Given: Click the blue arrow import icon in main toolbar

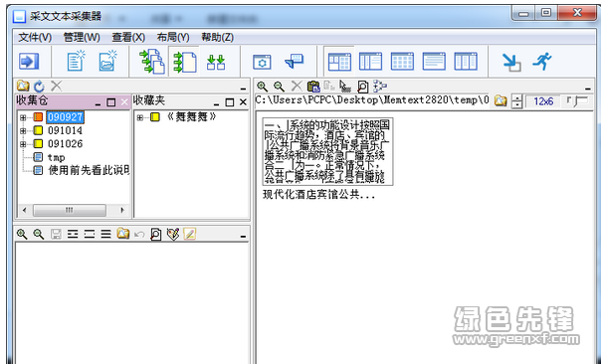Looking at the screenshot, I should coord(30,62).
